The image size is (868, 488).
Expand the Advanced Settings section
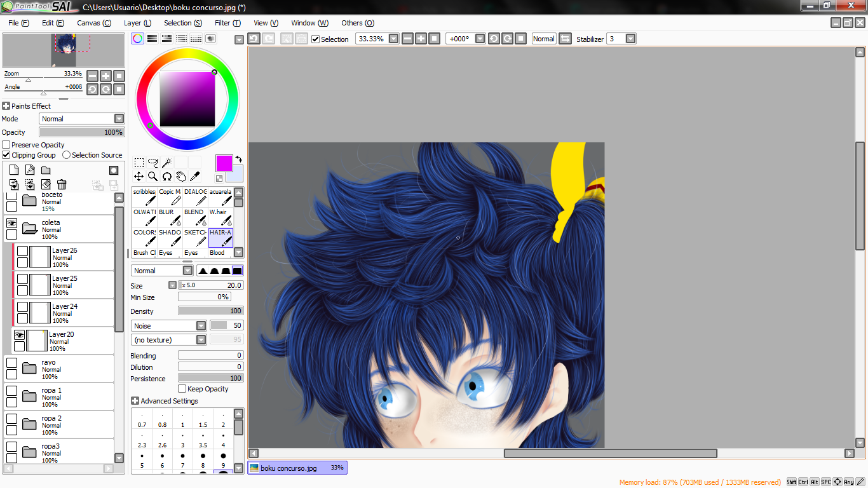tap(135, 401)
